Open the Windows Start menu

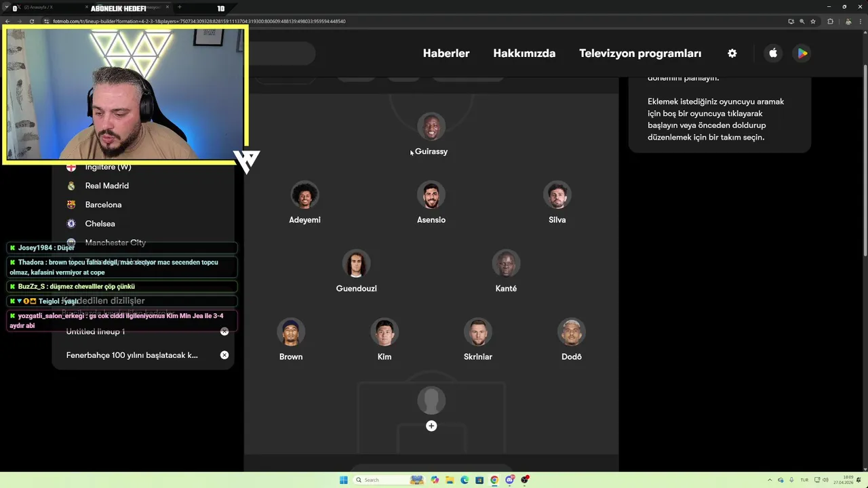tap(343, 480)
